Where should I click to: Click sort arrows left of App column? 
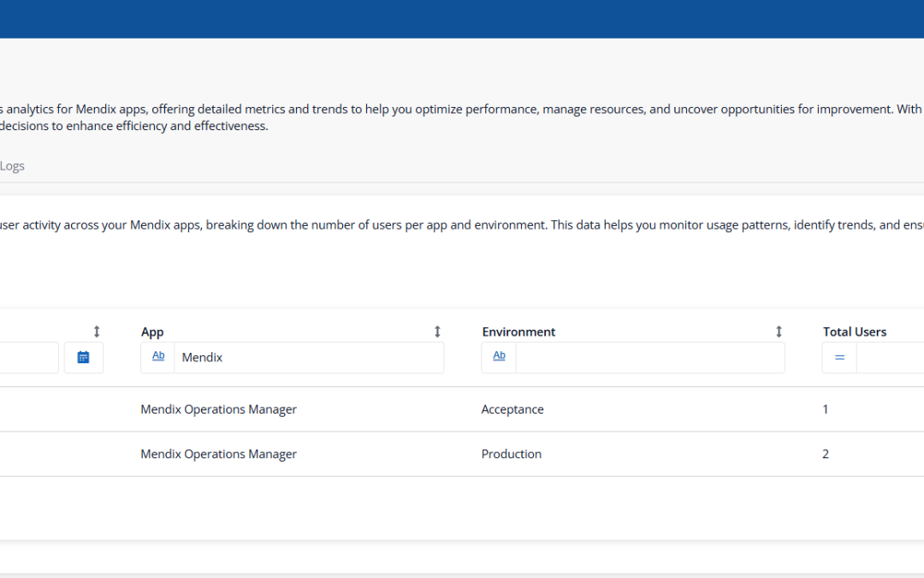(97, 331)
